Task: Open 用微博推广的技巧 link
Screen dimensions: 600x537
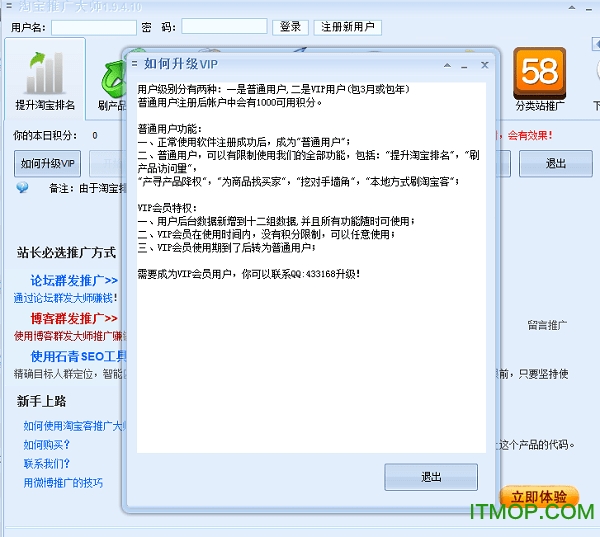Action: point(63,483)
